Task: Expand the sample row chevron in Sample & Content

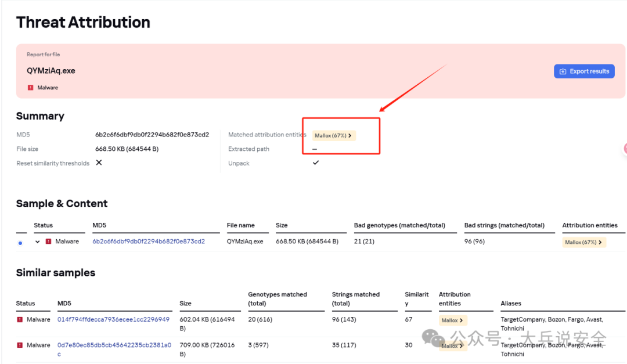Action: 37,242
